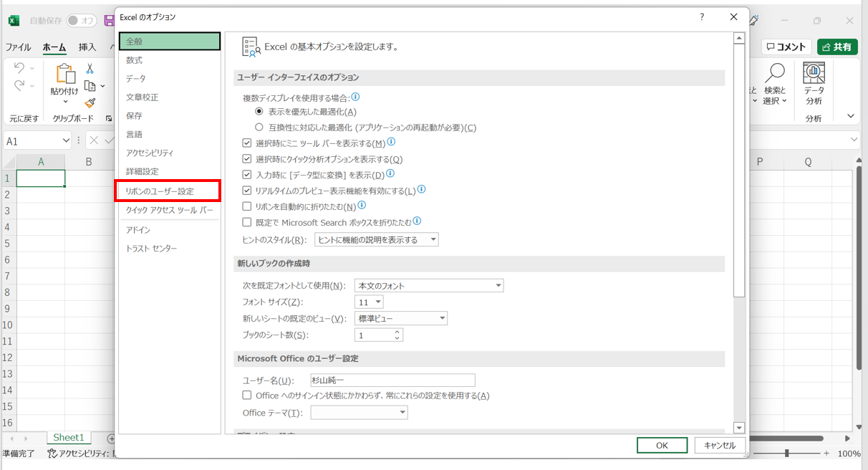Click info icon beside リボンを自動的に折りたたむ

coord(362,206)
